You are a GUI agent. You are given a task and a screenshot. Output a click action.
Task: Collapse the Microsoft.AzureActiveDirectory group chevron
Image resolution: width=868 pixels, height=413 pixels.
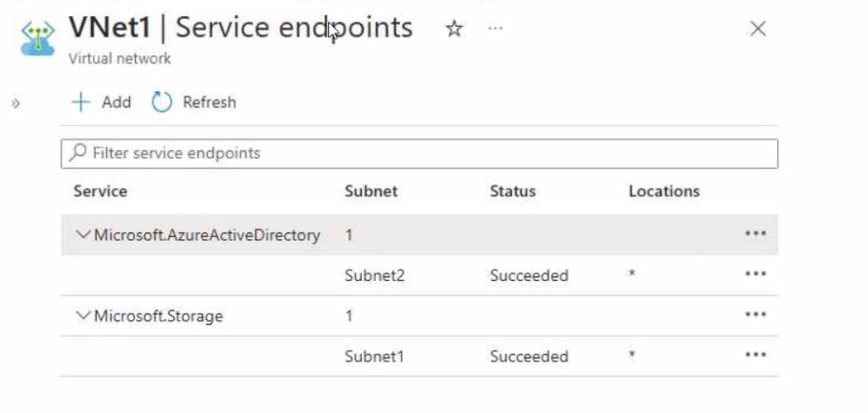[82, 234]
